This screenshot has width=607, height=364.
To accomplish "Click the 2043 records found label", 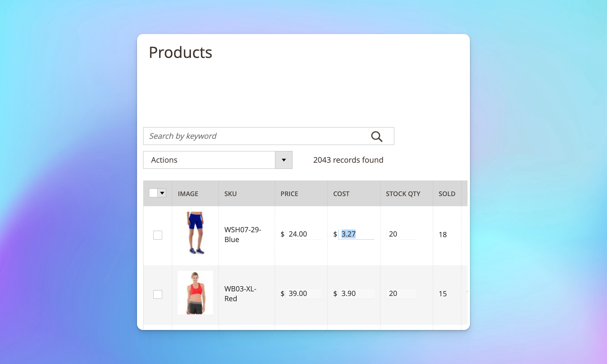I will 349,159.
